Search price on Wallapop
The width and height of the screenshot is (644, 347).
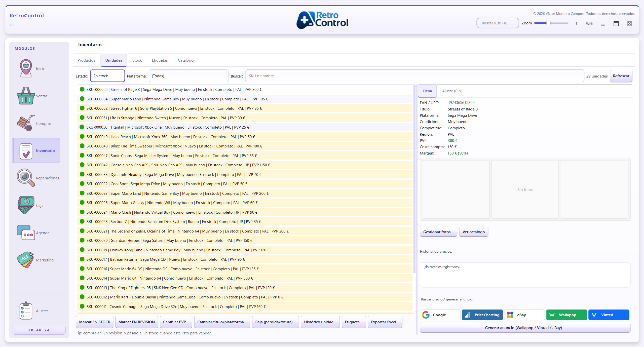[x=566, y=315]
